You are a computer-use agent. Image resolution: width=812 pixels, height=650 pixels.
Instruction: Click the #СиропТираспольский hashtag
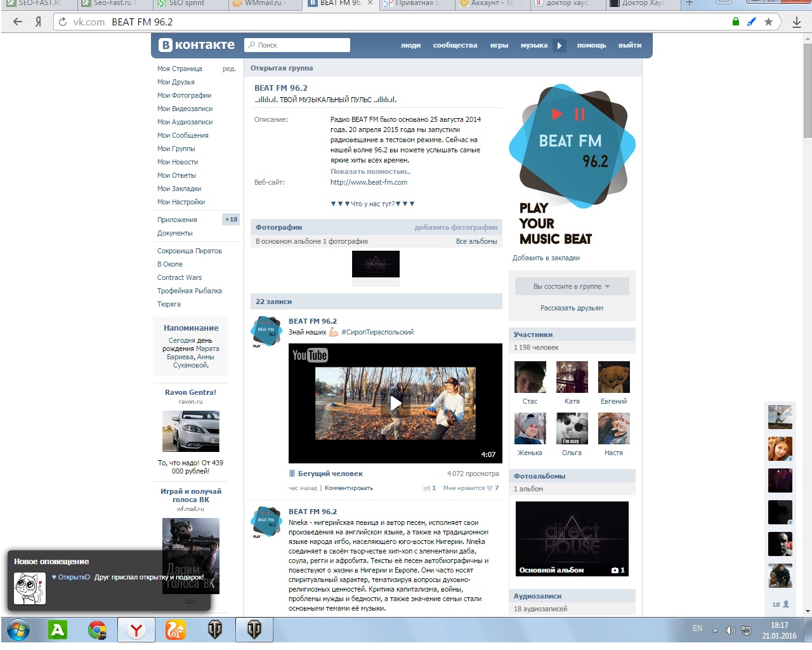pyautogui.click(x=377, y=332)
